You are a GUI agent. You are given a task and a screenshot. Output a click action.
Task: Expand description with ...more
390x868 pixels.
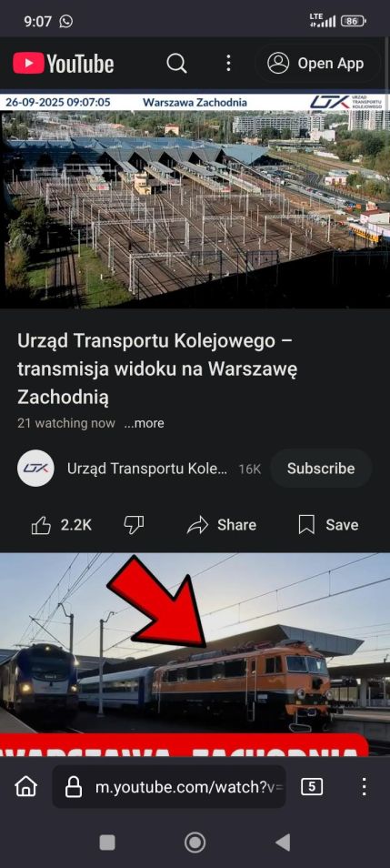point(144,423)
